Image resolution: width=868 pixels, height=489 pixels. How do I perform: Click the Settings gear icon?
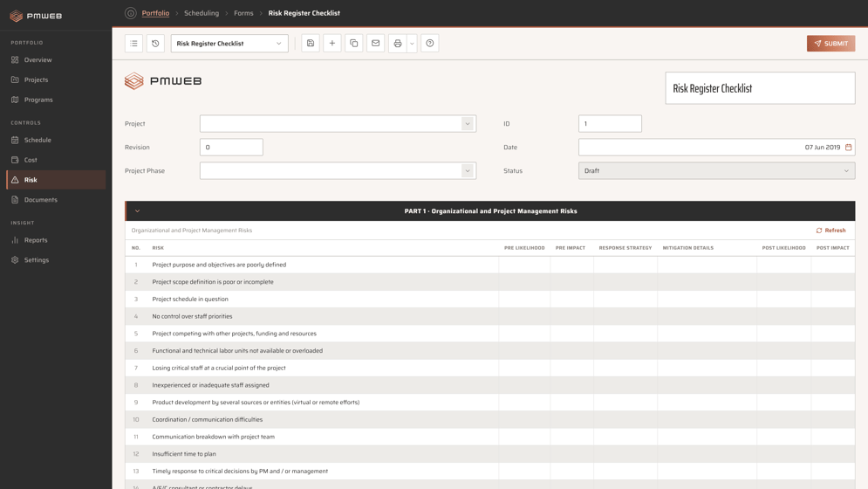(15, 260)
